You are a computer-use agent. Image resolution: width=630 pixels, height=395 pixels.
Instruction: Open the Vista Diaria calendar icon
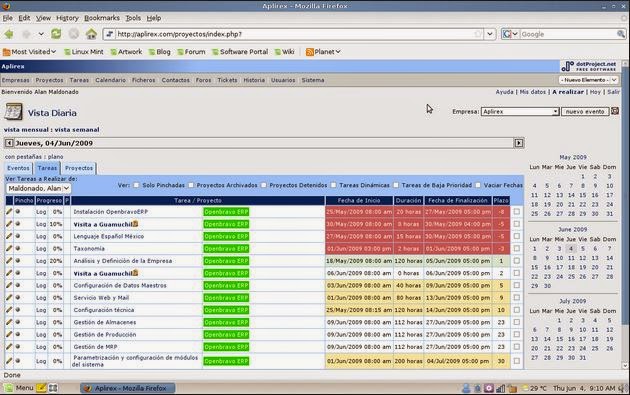[13, 112]
